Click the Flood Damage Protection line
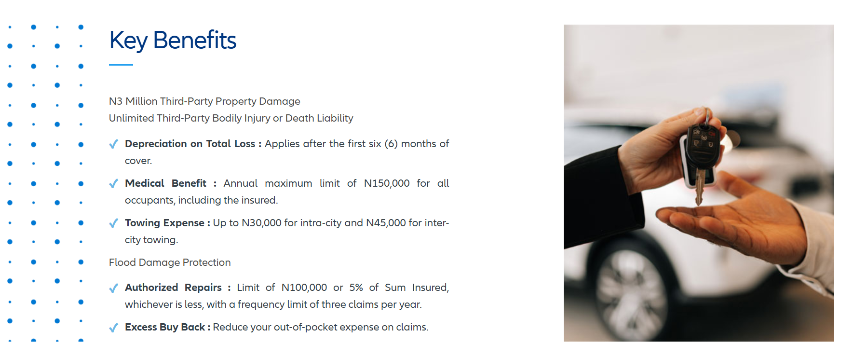The height and width of the screenshot is (358, 868). (x=170, y=262)
